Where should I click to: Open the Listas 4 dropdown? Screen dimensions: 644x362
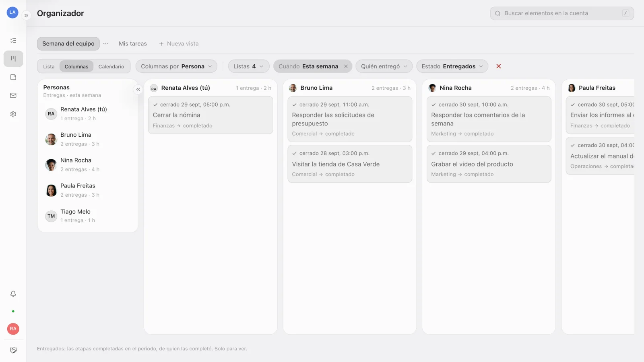tap(249, 66)
